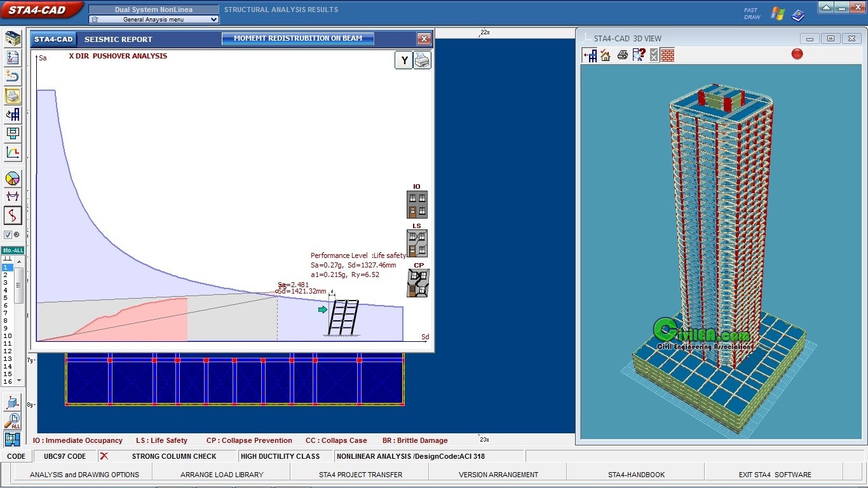
Task: Select storey 1 in the storey list
Action: [x=8, y=268]
